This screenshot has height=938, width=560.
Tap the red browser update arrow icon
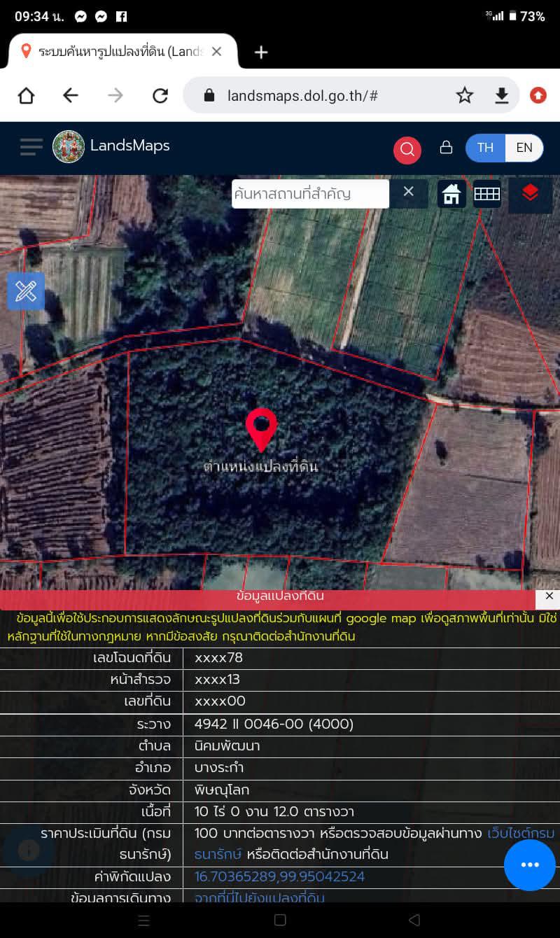tap(538, 95)
